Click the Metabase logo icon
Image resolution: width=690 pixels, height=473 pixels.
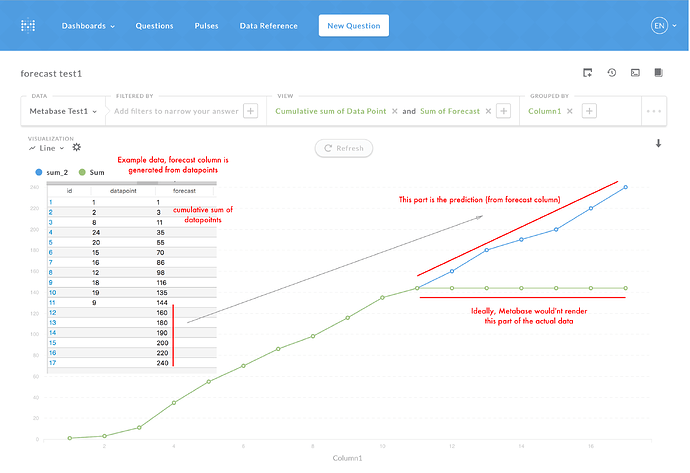(28, 26)
